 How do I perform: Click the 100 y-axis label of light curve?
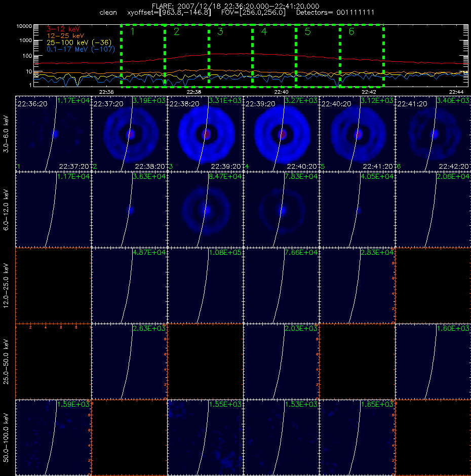tap(27, 56)
